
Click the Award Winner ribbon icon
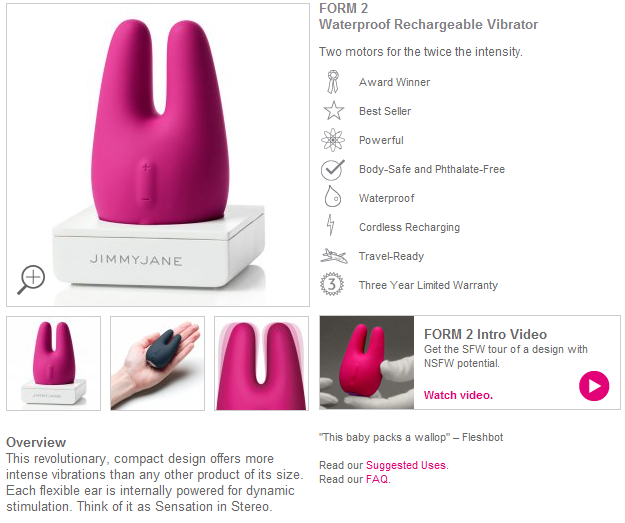pos(333,82)
